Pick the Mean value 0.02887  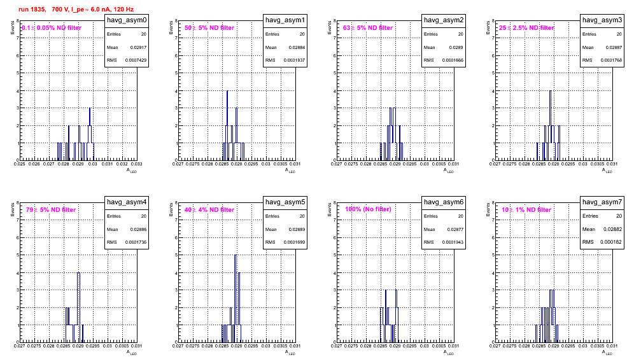(614, 47)
